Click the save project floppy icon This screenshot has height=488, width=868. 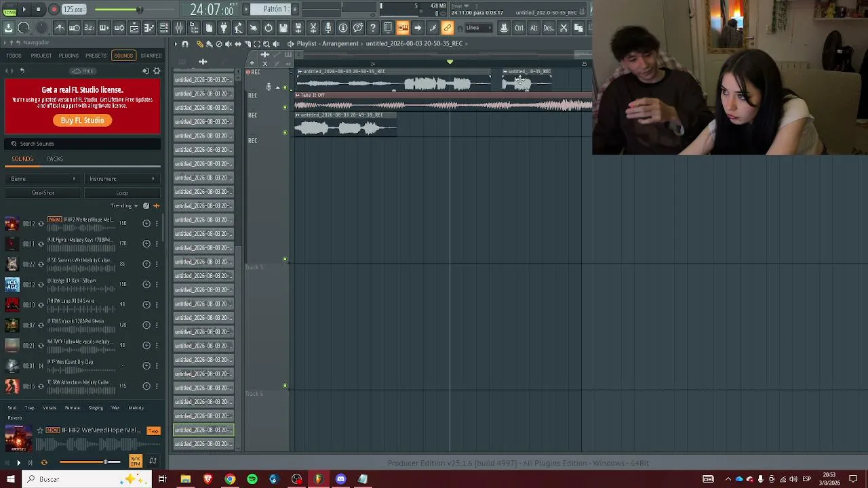point(283,28)
